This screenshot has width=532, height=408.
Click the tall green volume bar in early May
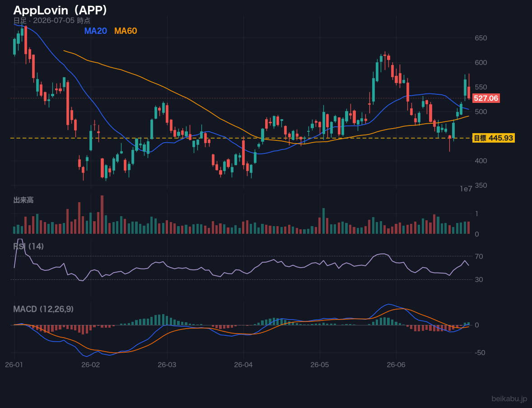pos(323,221)
